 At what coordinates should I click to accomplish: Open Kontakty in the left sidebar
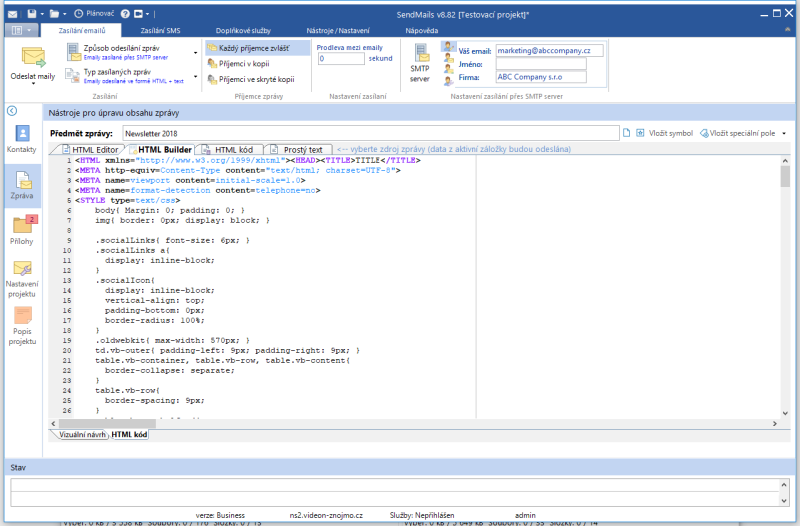(21, 138)
